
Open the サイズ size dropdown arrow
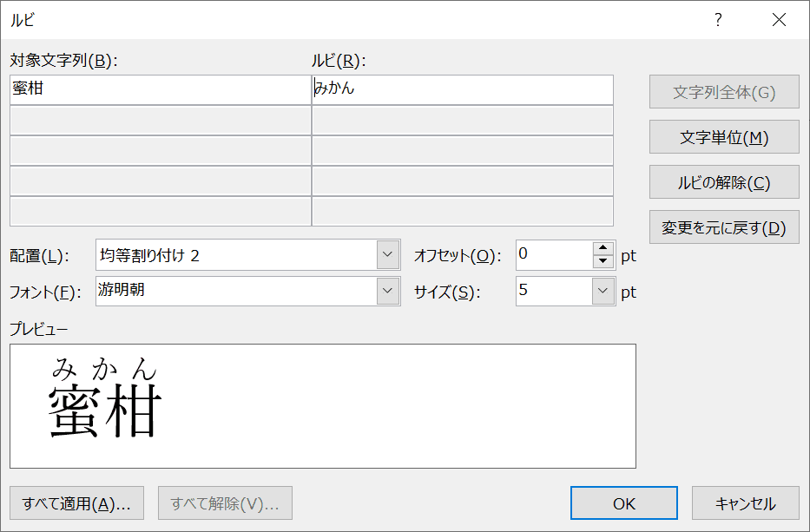(603, 291)
